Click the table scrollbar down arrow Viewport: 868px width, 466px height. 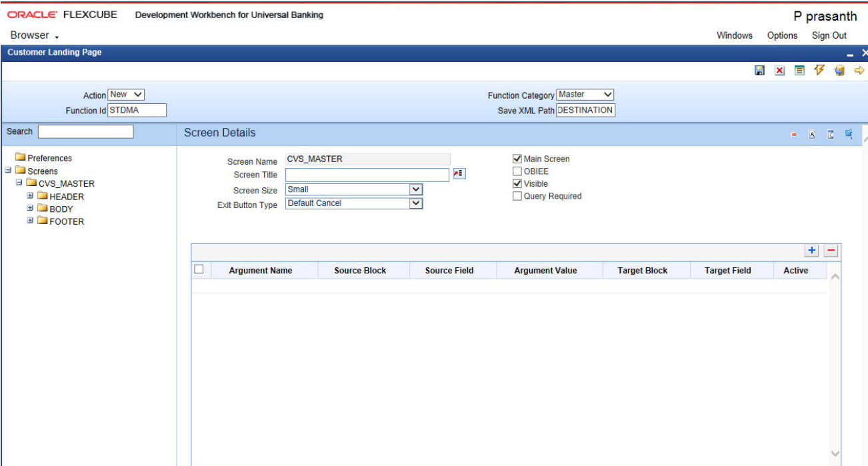(835, 453)
